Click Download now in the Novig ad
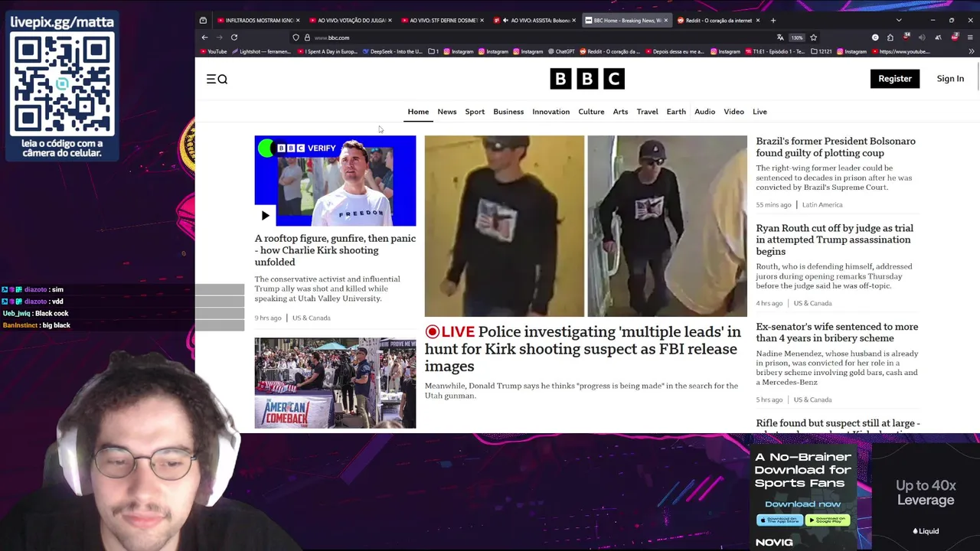 click(x=802, y=504)
